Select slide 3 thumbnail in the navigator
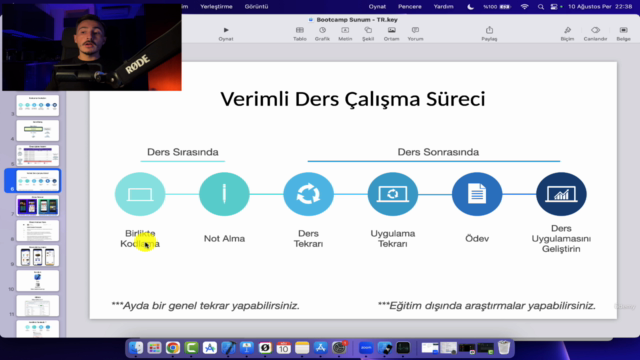This screenshot has width=640, height=360. coord(38,105)
